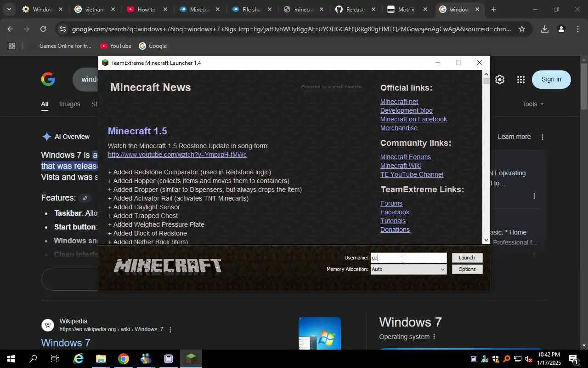Open Windows taskbar search icon
This screenshot has width=588, height=368.
(33, 359)
